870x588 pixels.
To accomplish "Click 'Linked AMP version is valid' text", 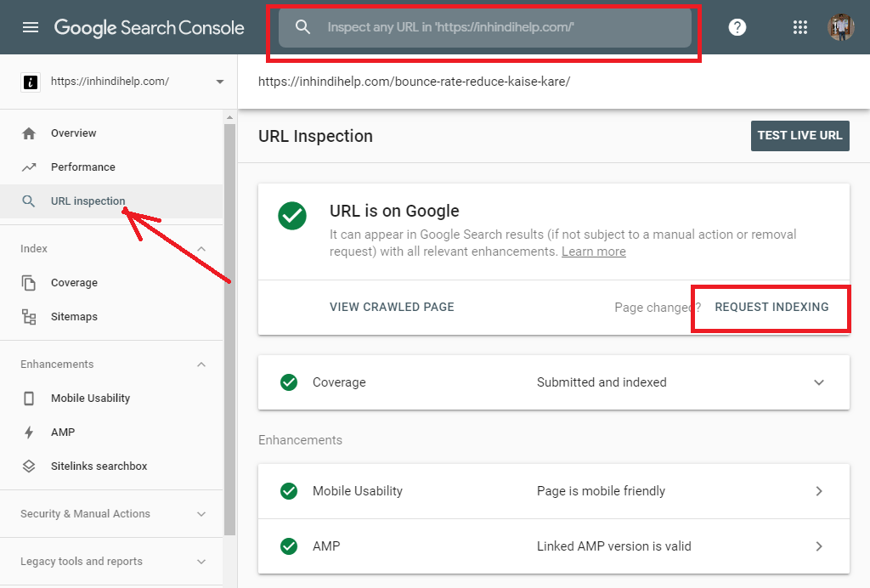I will click(613, 546).
